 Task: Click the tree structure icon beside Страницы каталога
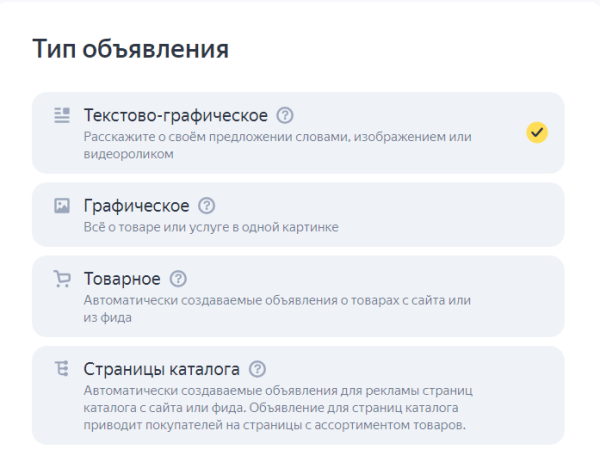(x=62, y=369)
